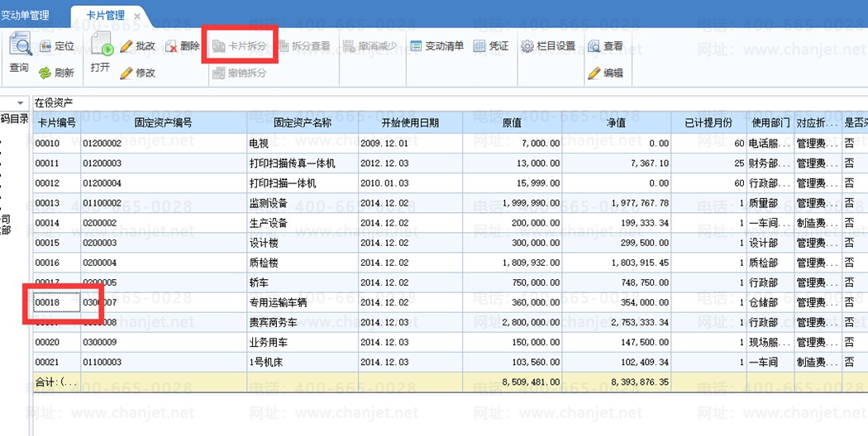The image size is (868, 436).
Task: Click the 已计提月份 column header
Action: point(708,123)
